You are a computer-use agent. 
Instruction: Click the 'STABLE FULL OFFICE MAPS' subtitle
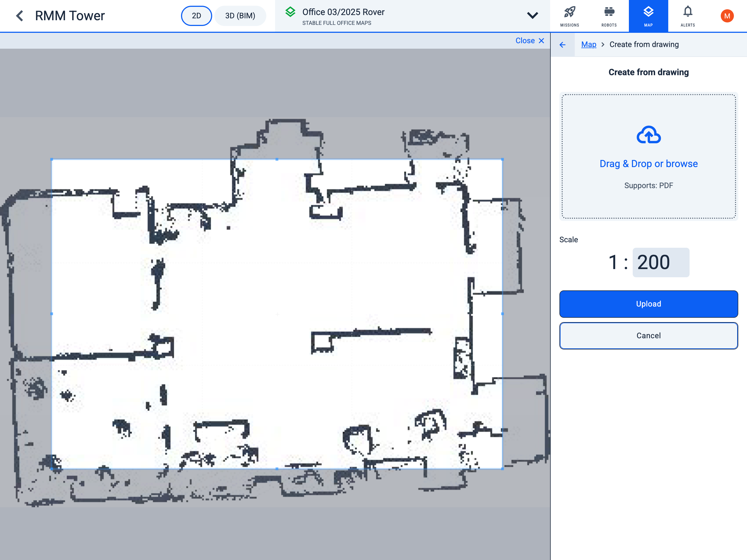pos(337,23)
